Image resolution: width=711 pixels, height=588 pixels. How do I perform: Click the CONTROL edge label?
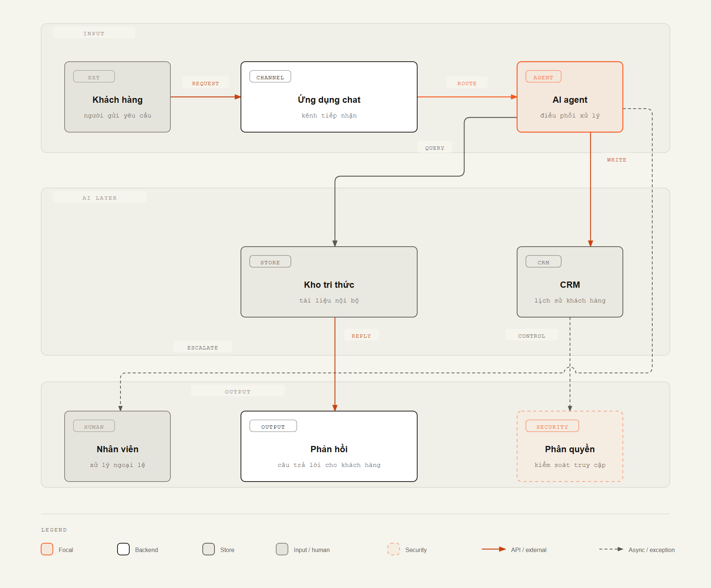(x=532, y=335)
